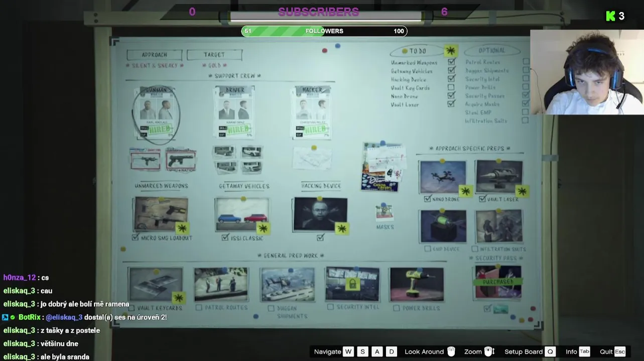This screenshot has width=644, height=361.
Task: Click the A navigate key
Action: pos(377,351)
